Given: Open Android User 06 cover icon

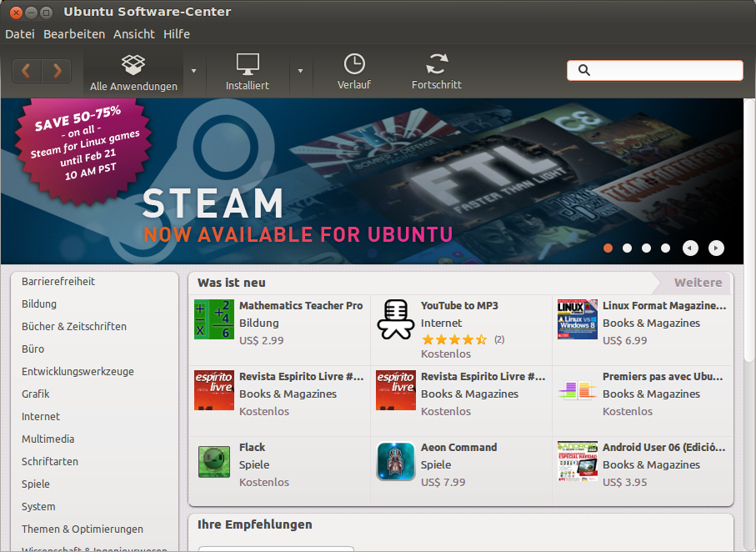Looking at the screenshot, I should pyautogui.click(x=578, y=461).
